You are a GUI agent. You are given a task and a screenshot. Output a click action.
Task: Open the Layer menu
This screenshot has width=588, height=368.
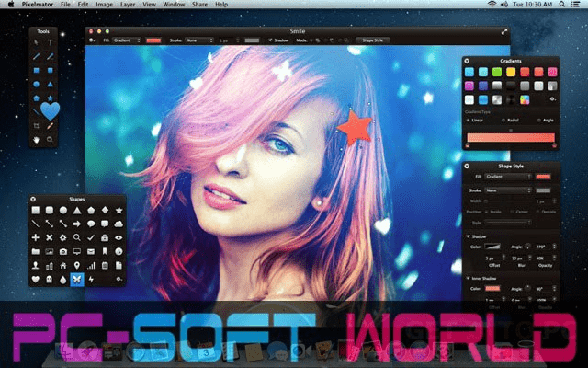click(x=128, y=4)
